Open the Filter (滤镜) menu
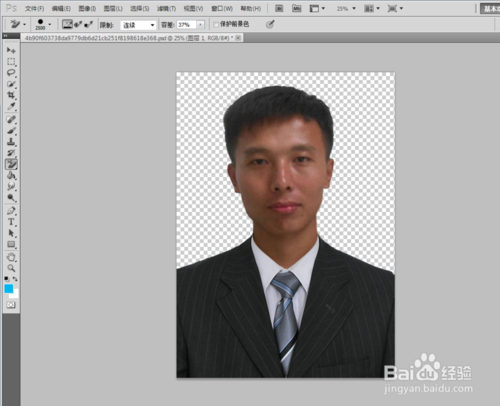Image resolution: width=500 pixels, height=406 pixels. (x=166, y=8)
